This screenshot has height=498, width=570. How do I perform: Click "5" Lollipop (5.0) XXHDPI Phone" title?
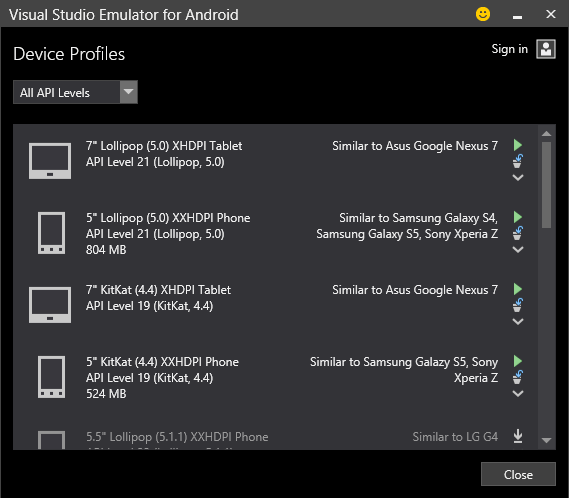point(168,218)
